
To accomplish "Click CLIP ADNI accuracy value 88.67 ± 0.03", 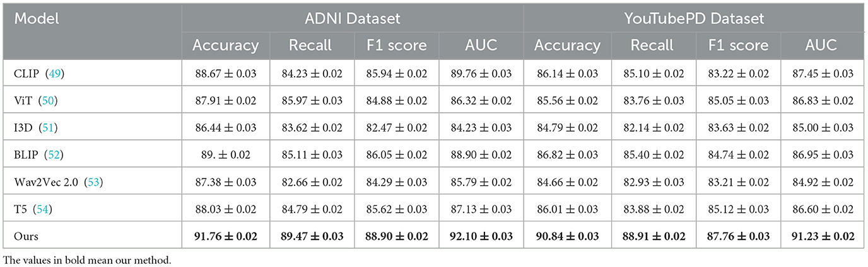I will tap(225, 74).
